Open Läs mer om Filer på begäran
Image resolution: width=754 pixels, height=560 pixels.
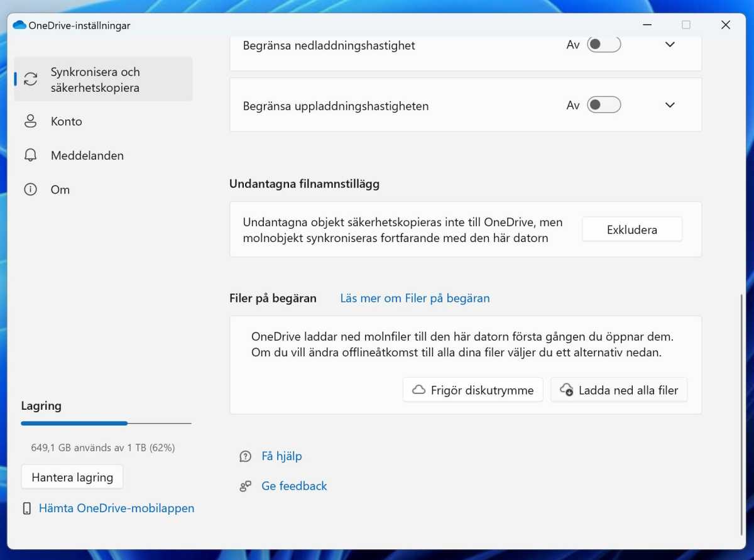(414, 298)
